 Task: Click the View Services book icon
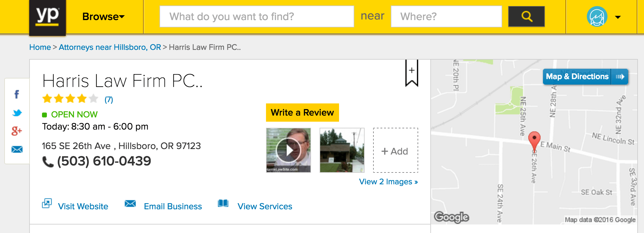(223, 203)
